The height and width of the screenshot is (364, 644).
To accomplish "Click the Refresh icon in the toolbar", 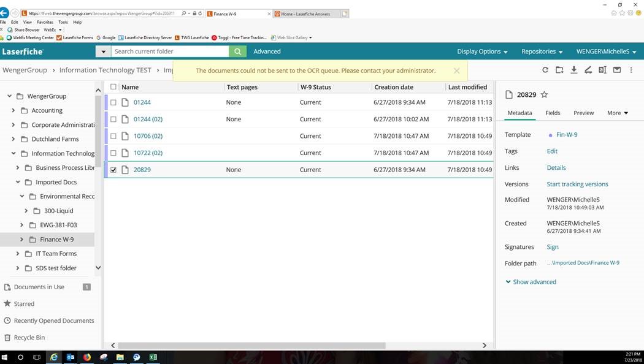I will (x=545, y=70).
